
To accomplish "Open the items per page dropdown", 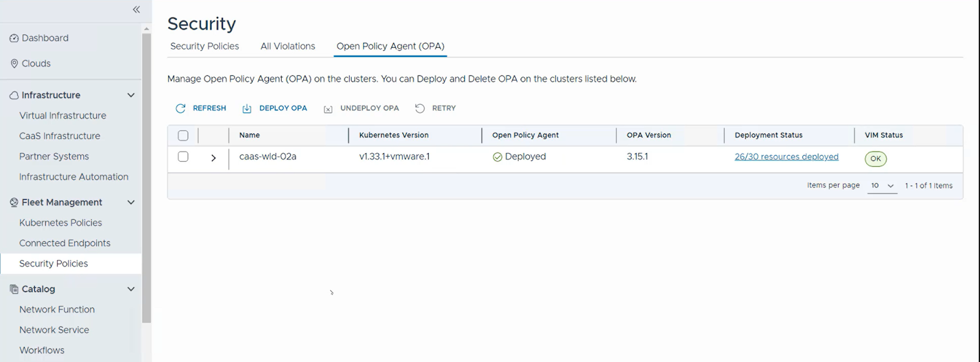I will click(883, 186).
